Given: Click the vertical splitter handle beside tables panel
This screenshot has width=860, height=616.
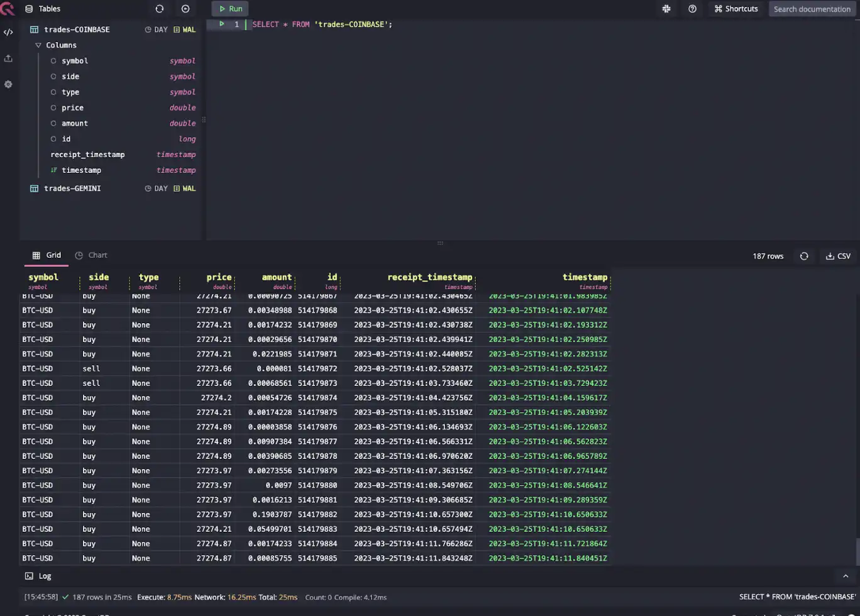Looking at the screenshot, I should pyautogui.click(x=204, y=119).
